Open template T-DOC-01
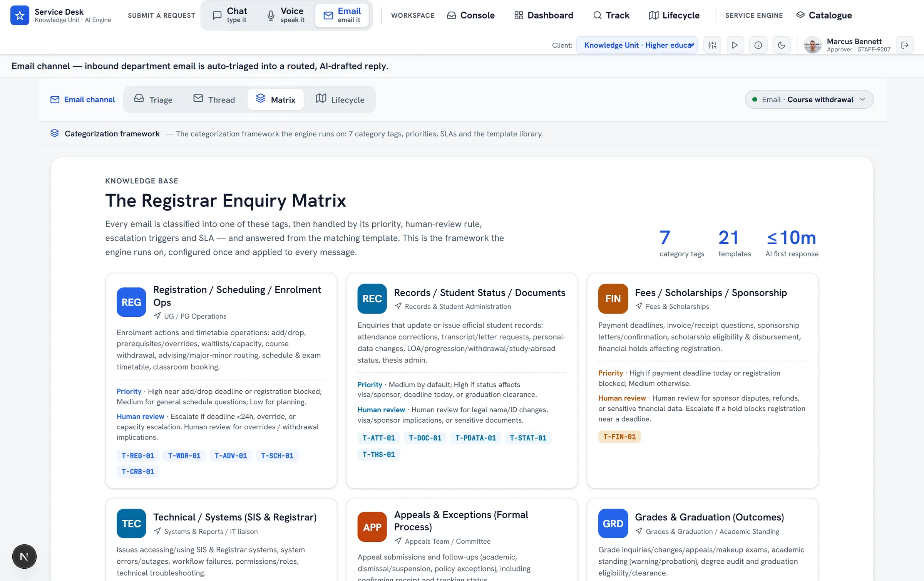 point(425,438)
